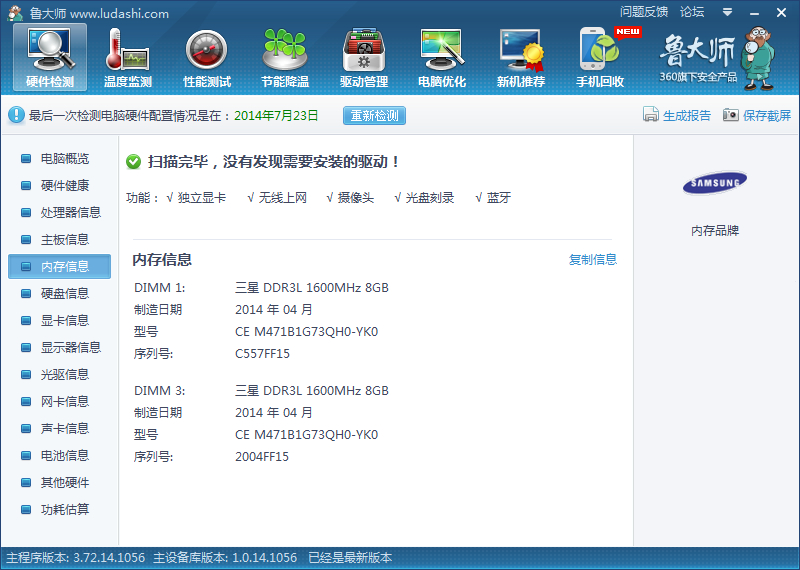Click the 独立显卡 feature label
The image size is (800, 570).
(x=202, y=198)
